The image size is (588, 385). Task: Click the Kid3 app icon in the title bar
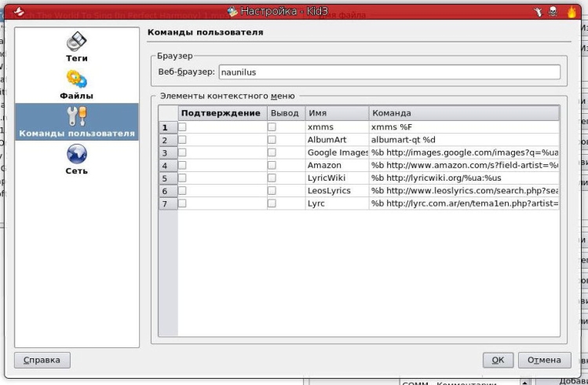coord(232,11)
